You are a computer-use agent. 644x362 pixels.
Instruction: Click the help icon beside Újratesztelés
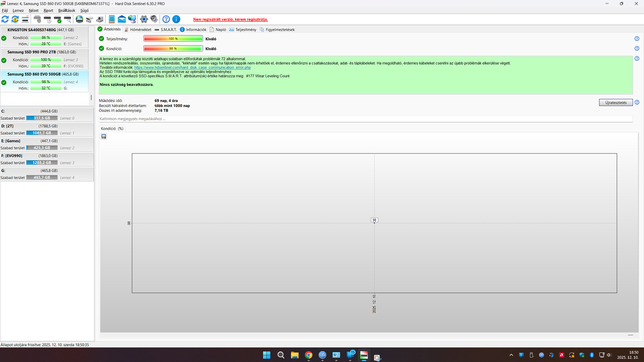click(637, 102)
